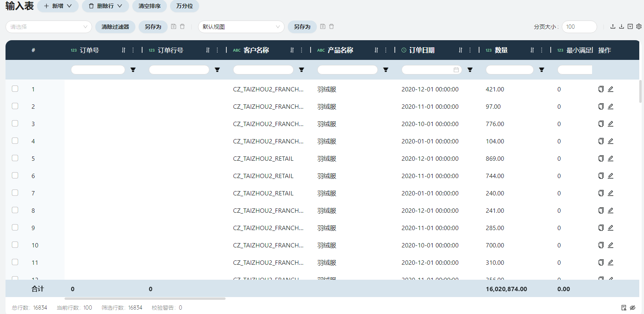Open filter options for 产品名称 column
Image resolution: width=644 pixels, height=314 pixels.
coord(386,70)
